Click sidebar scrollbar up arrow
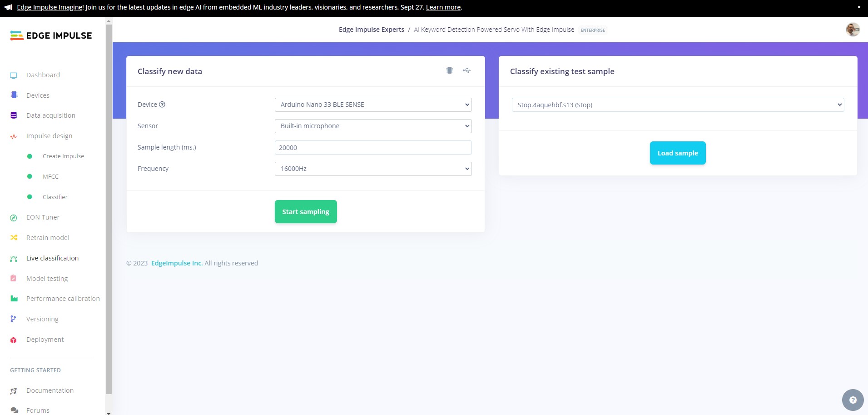Image resolution: width=868 pixels, height=415 pixels. click(109, 20)
